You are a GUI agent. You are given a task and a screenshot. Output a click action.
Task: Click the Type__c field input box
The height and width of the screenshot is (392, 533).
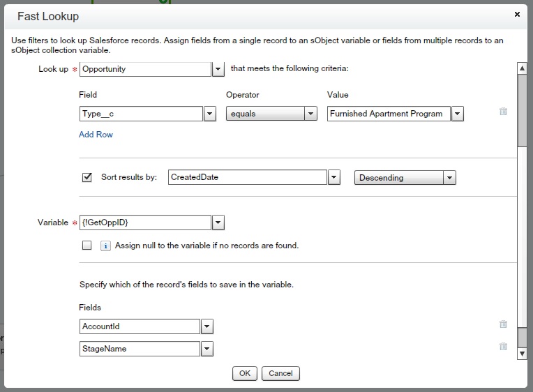pos(141,114)
